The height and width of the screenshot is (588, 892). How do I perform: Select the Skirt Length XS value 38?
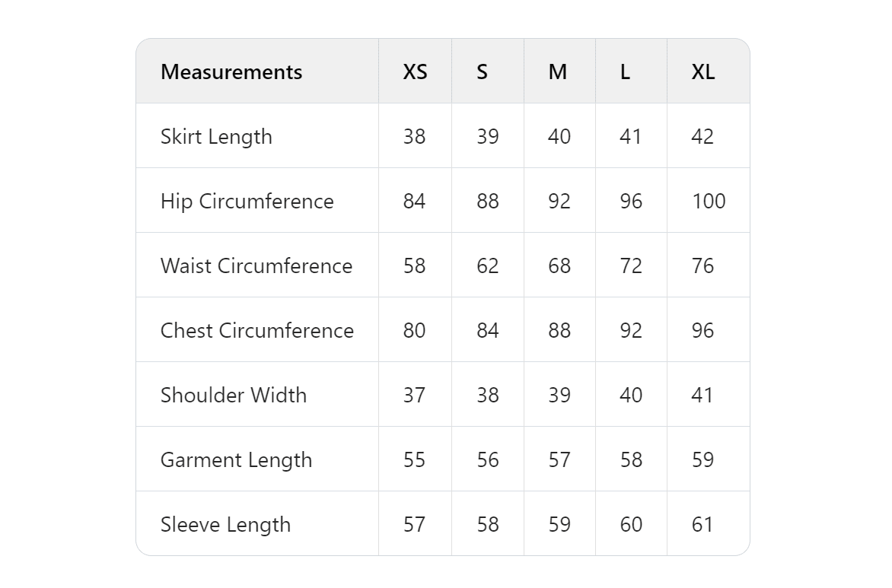[x=414, y=136]
